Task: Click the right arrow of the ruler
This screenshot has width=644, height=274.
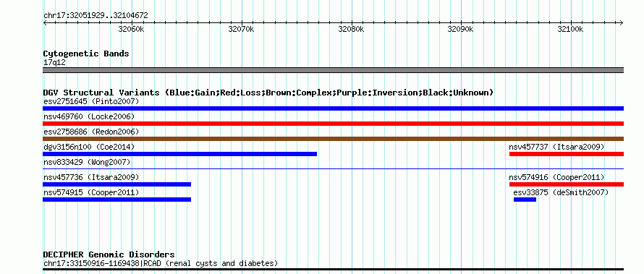Action: [621, 22]
